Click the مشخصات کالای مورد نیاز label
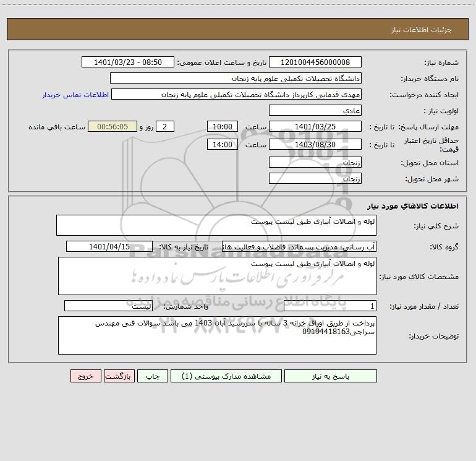Viewport: 476px width, 461px height. [419, 277]
